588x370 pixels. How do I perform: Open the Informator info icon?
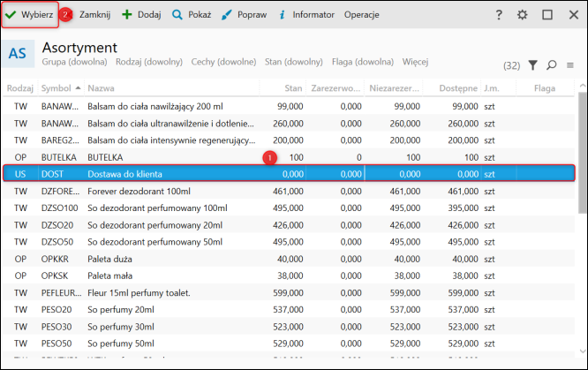282,15
